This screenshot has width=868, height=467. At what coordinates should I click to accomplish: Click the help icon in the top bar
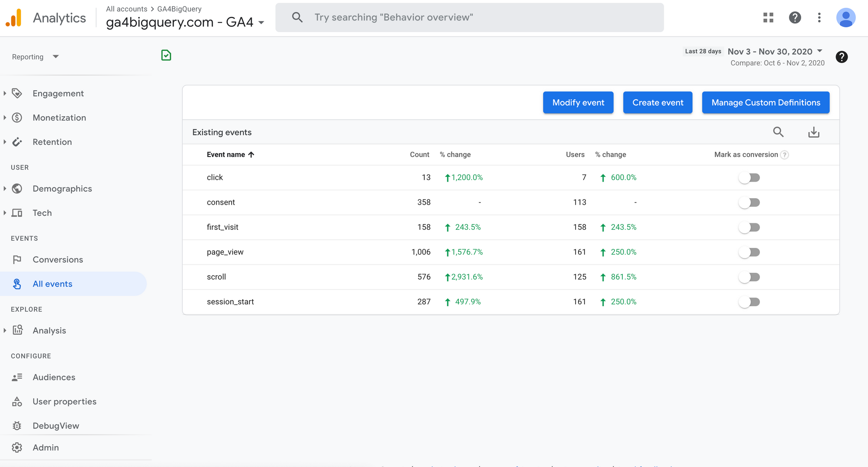click(x=795, y=17)
